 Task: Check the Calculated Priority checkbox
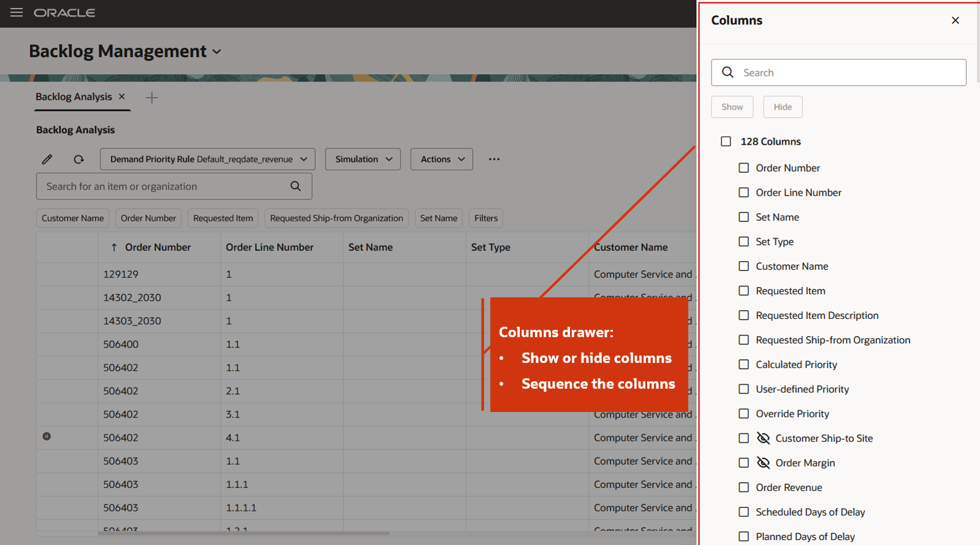[x=744, y=364]
